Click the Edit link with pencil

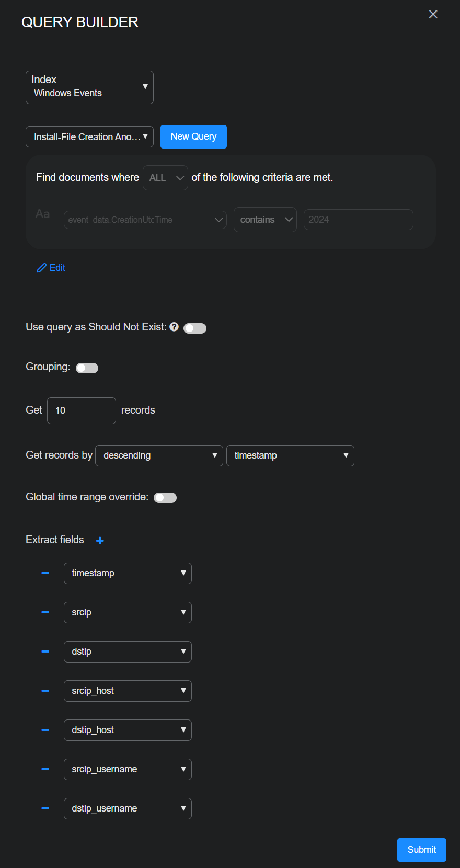tap(51, 268)
